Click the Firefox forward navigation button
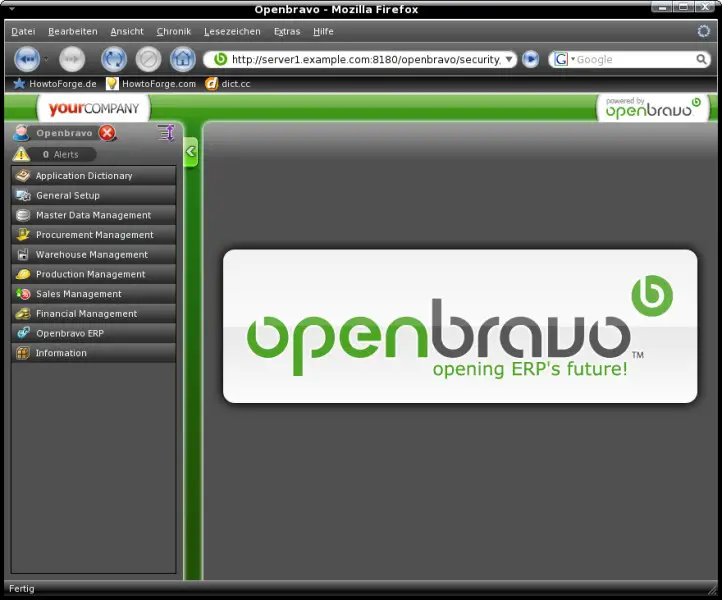Screen dimensions: 722x600 pyautogui.click(x=72, y=59)
